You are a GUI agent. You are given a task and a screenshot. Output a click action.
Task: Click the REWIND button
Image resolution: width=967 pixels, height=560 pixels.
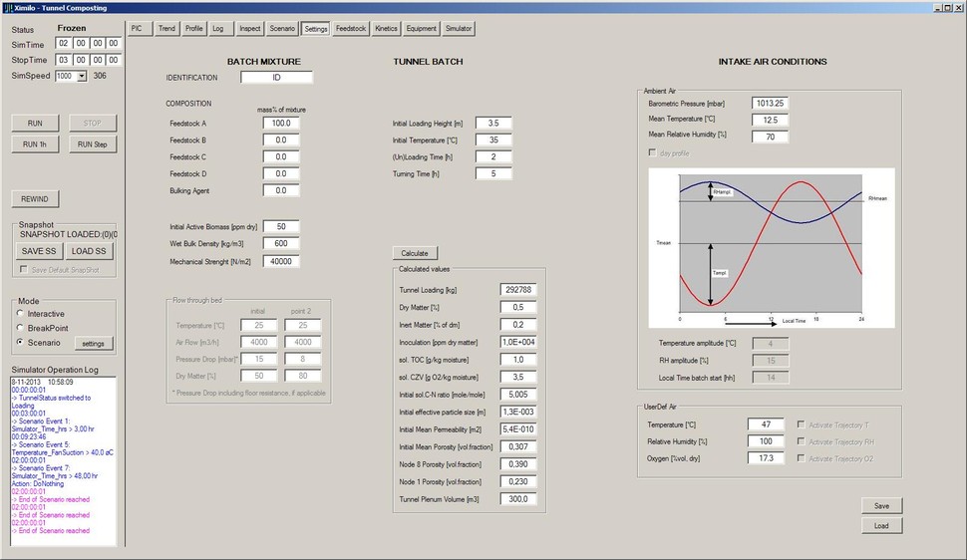click(x=34, y=199)
